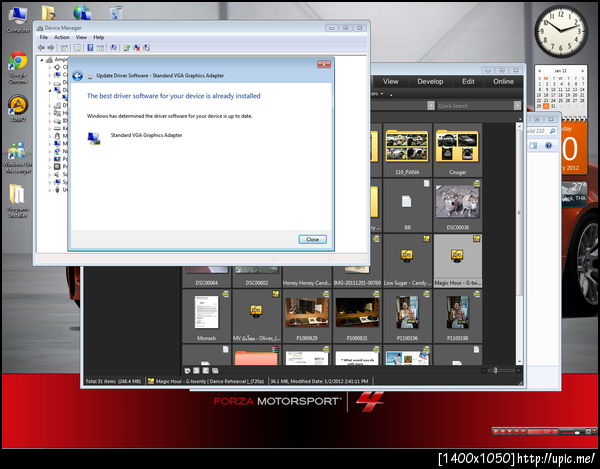Collapse the expanded Display adapters tree node
The width and height of the screenshot is (600, 469).
coord(49,90)
